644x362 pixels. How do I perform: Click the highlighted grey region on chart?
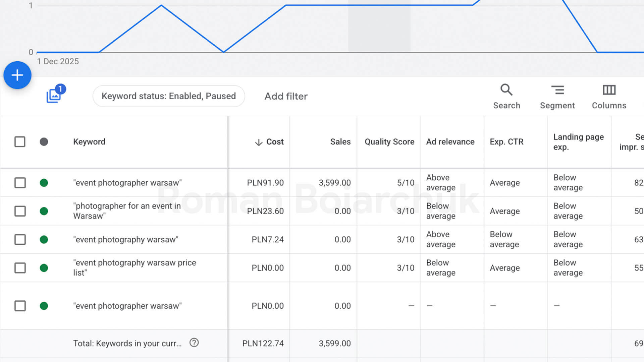coord(379,28)
